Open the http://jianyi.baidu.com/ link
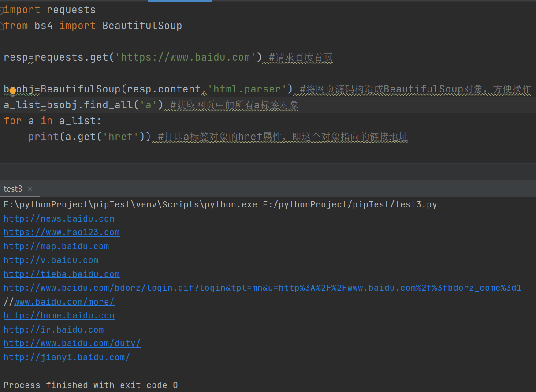Viewport: 536px width, 392px height. [67, 357]
